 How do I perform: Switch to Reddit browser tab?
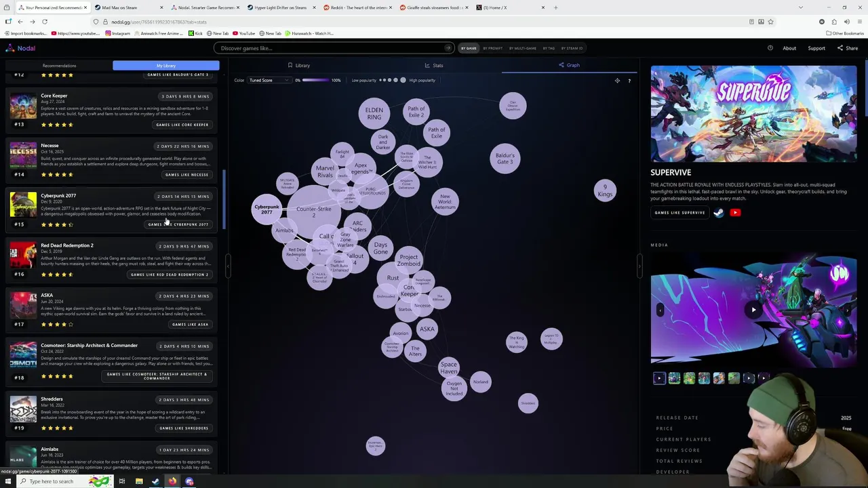[x=357, y=7]
